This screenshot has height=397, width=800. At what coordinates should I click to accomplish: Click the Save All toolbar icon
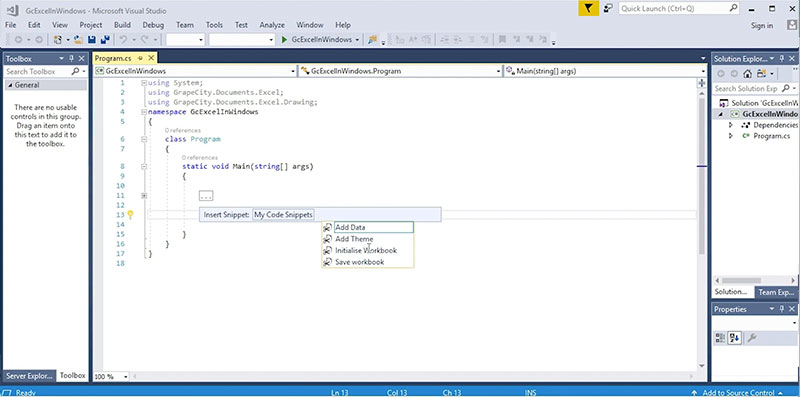[x=105, y=39]
